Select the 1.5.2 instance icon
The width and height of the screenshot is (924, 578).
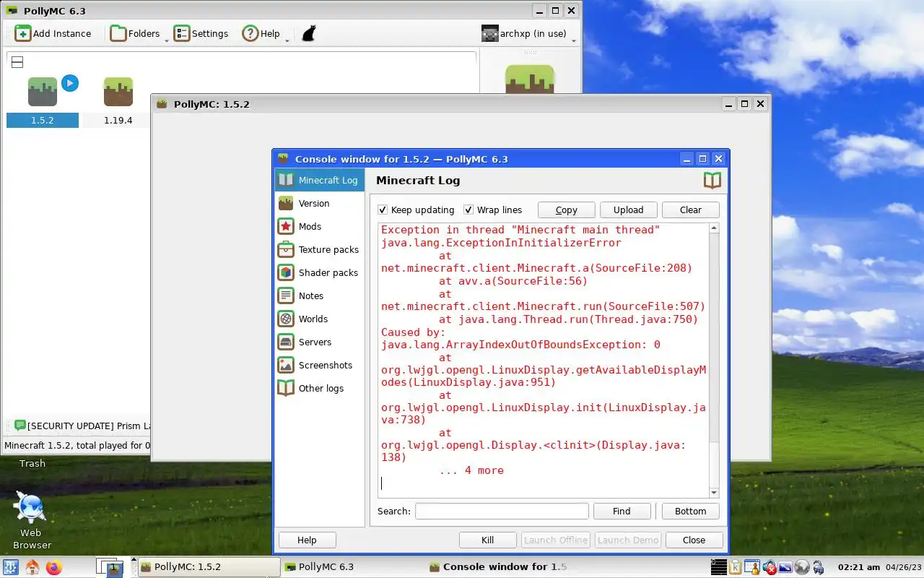(43, 92)
